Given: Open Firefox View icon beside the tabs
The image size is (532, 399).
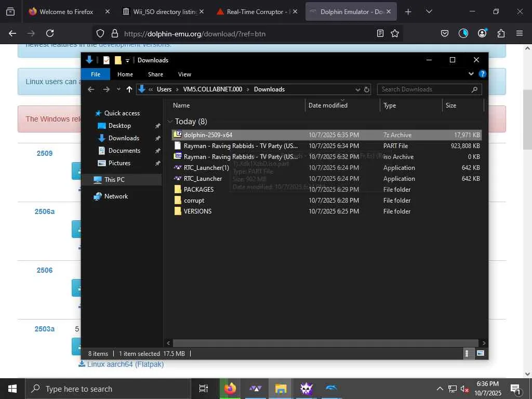Looking at the screenshot, I should 10,11.
